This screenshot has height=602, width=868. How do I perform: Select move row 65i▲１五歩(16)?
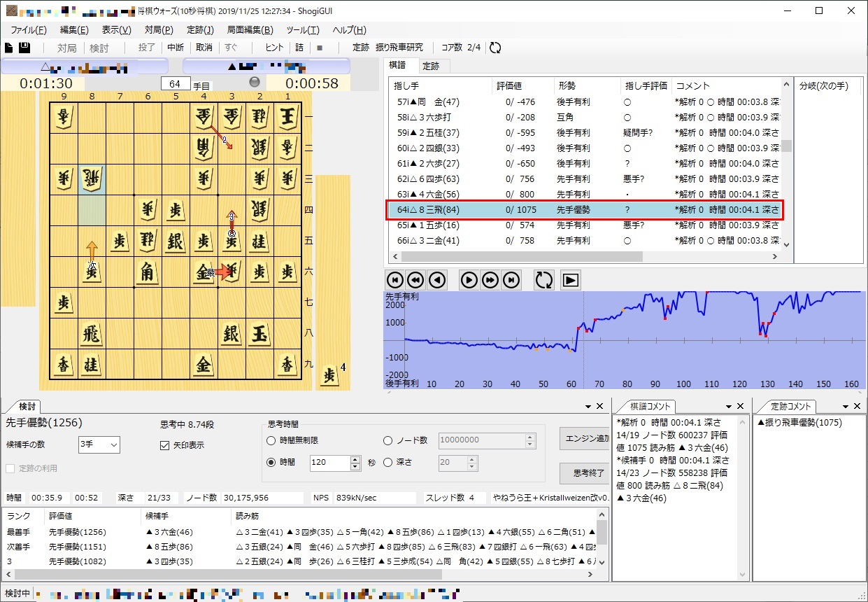click(x=584, y=225)
